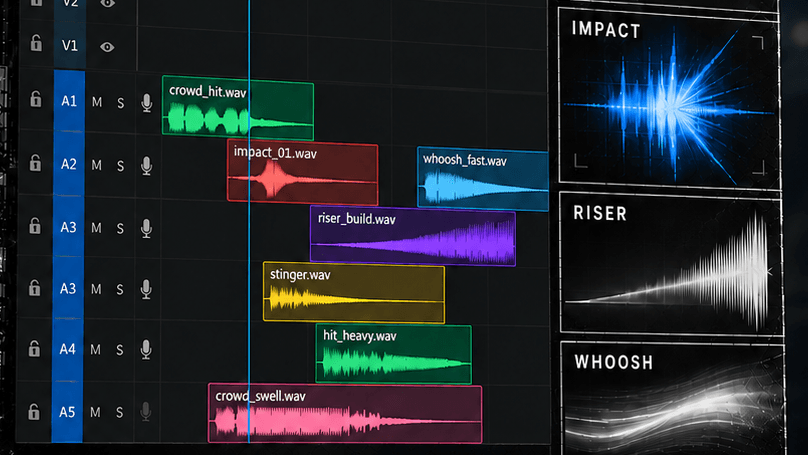This screenshot has width=808, height=455.
Task: Solo track A1 with its S button
Action: click(x=121, y=103)
